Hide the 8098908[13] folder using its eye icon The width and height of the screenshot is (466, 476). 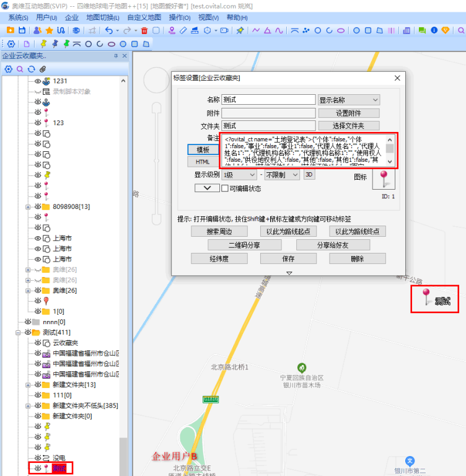click(x=37, y=206)
